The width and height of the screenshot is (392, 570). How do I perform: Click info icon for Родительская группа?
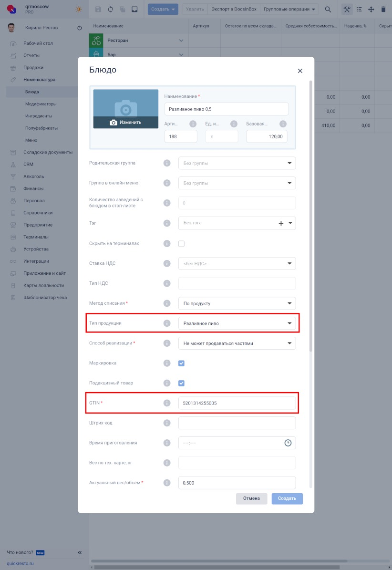click(167, 163)
